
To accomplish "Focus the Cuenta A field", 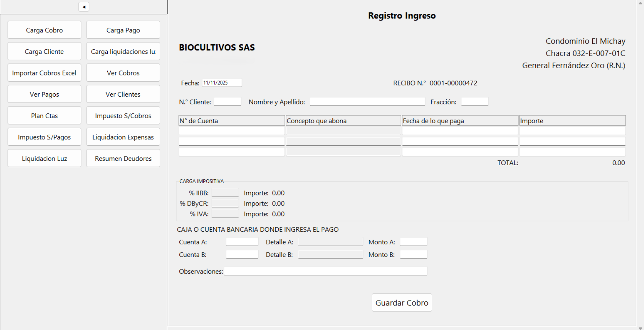I will (242, 242).
